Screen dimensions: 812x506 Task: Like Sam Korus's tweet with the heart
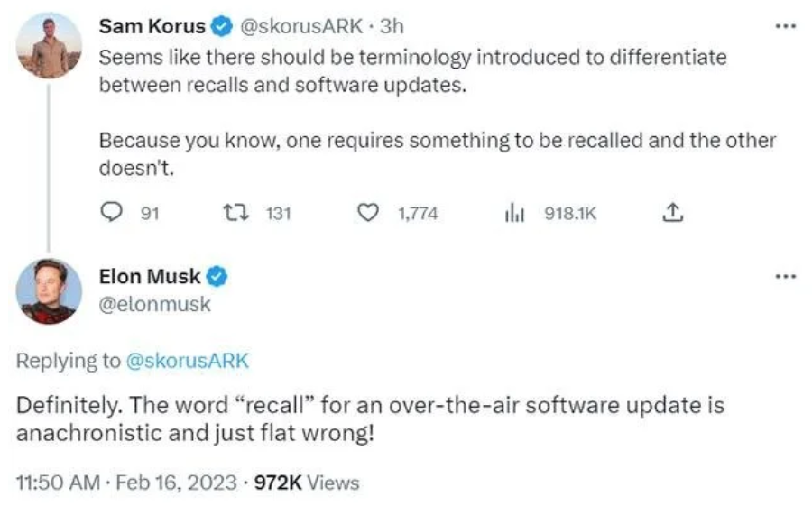(x=367, y=213)
